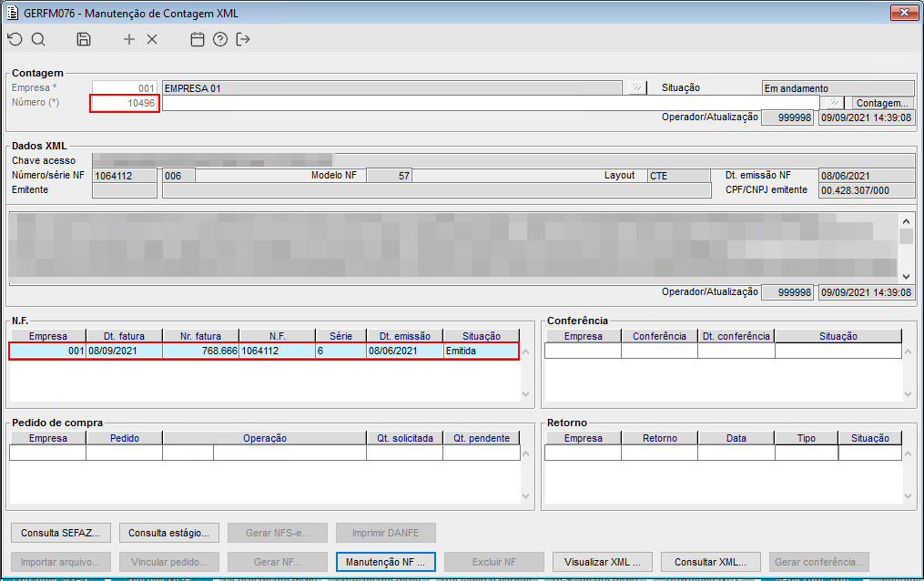Click the disabled Gerar NF... button
924x581 pixels.
(x=278, y=562)
